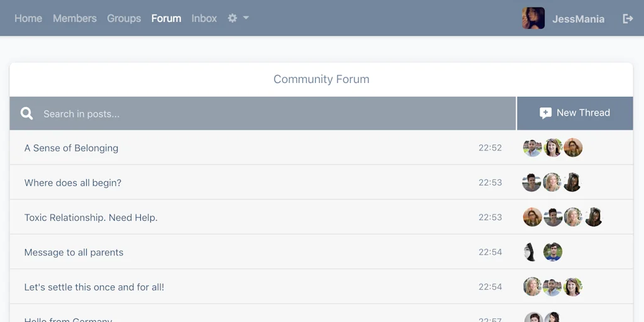Click second avatar in Let's settle this row
Screen dimensions: 644x322
point(553,287)
